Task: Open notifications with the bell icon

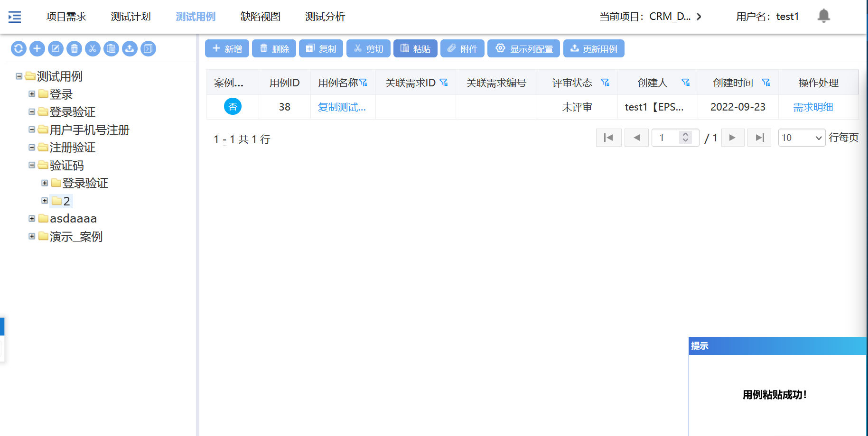Action: tap(823, 16)
